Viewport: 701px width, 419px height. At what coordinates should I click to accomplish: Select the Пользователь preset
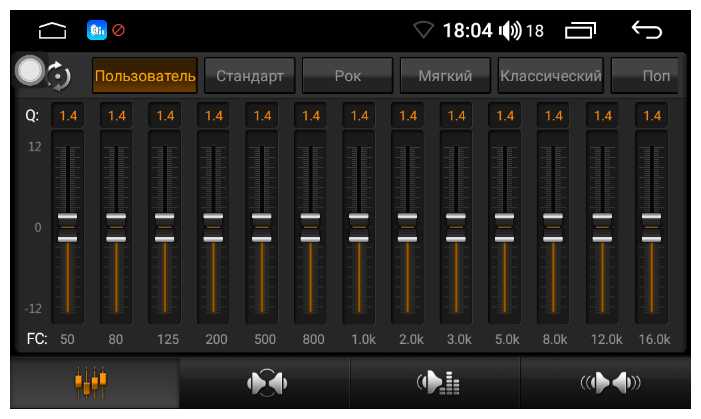click(145, 76)
